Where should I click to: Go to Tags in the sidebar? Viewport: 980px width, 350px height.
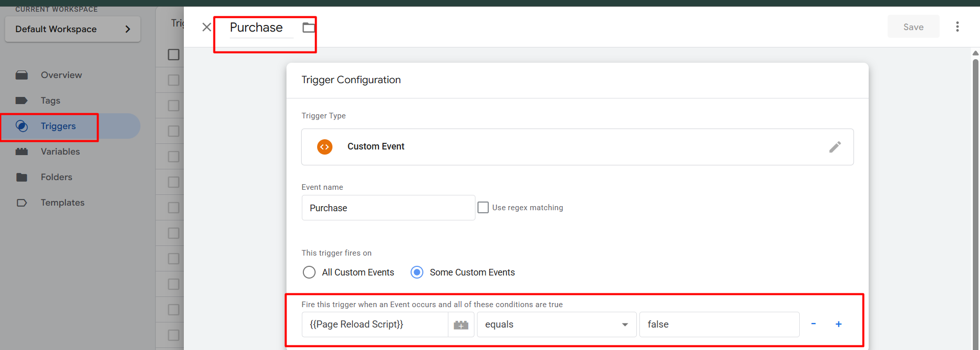(51, 101)
